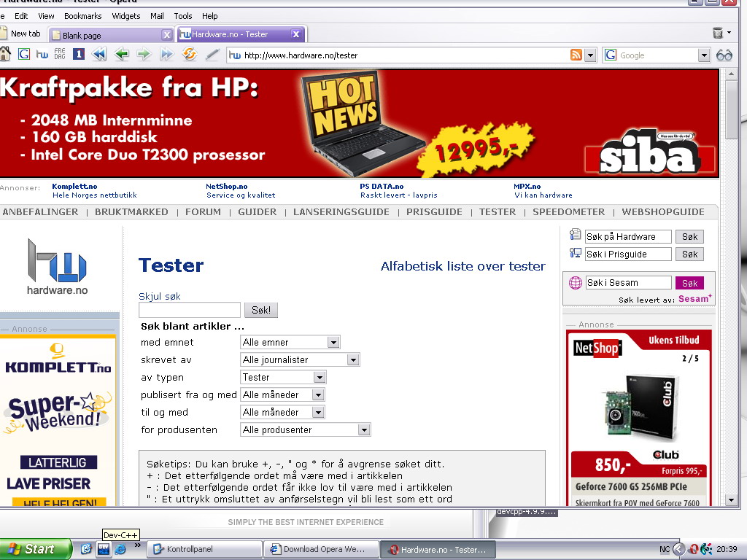Screen dimensions: 747x560
Task: Open the closed tabs trash can icon
Action: pos(718,33)
